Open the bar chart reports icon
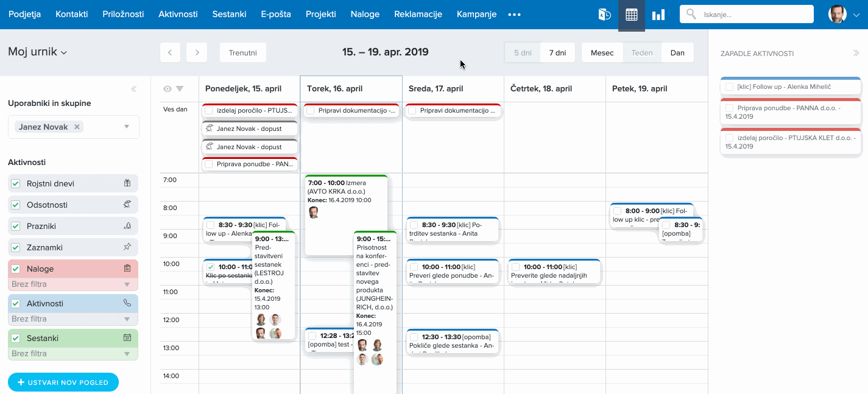This screenshot has height=394, width=868. pos(658,15)
